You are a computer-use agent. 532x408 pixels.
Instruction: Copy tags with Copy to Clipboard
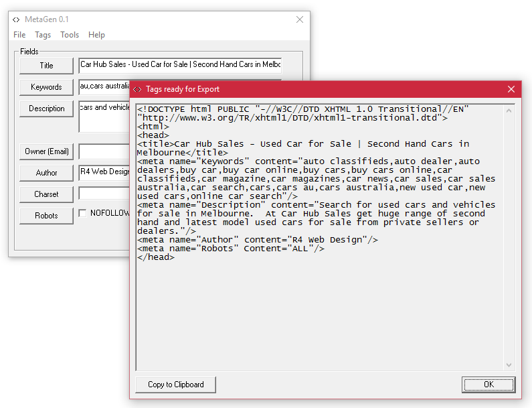pyautogui.click(x=175, y=385)
